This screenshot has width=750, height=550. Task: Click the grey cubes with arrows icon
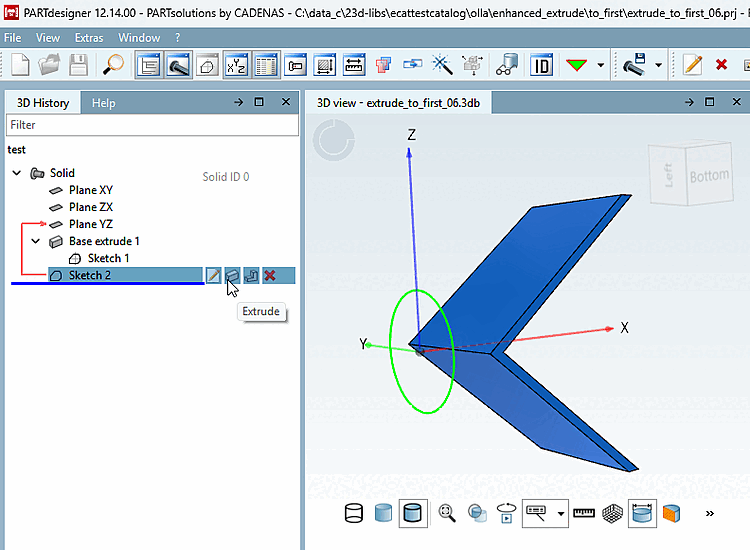(473, 65)
